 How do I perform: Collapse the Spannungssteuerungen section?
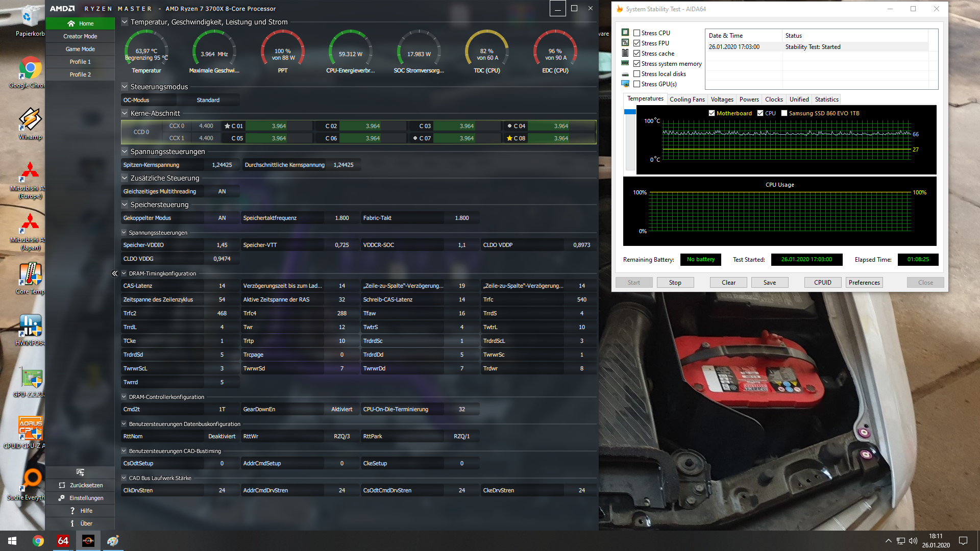[x=125, y=152]
